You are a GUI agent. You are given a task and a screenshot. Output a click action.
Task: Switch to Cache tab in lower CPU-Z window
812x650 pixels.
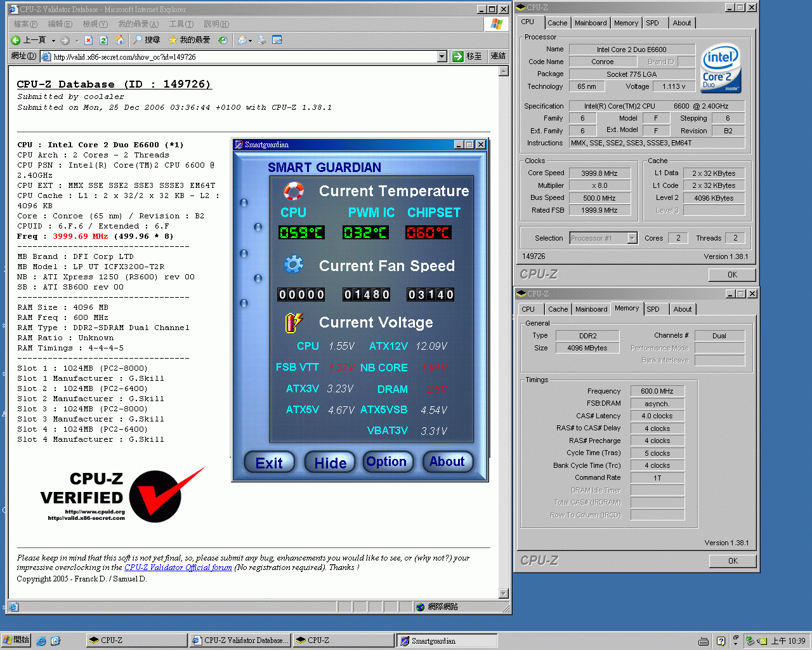point(558,309)
